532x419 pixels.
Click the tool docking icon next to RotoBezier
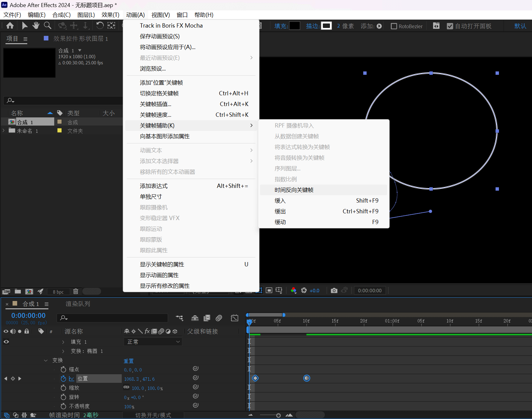click(x=436, y=26)
